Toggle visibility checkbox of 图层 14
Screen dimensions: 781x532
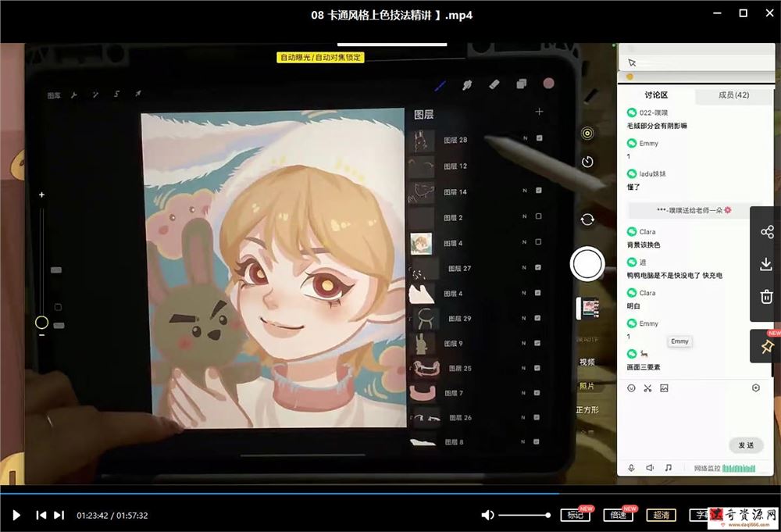[538, 191]
